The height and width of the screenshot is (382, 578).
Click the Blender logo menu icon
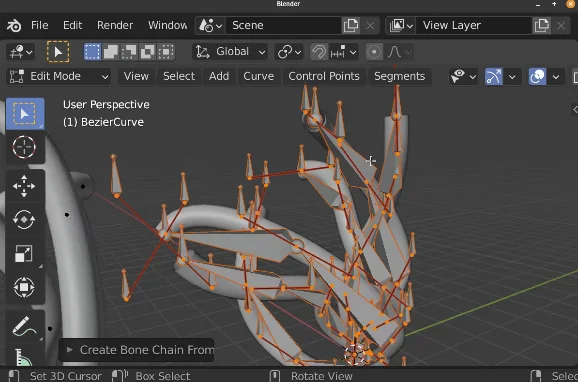(x=14, y=25)
